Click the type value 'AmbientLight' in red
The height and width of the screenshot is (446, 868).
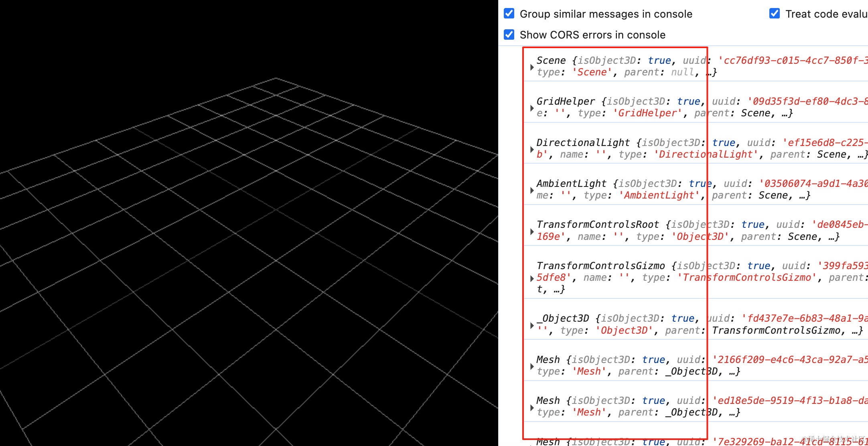click(659, 195)
